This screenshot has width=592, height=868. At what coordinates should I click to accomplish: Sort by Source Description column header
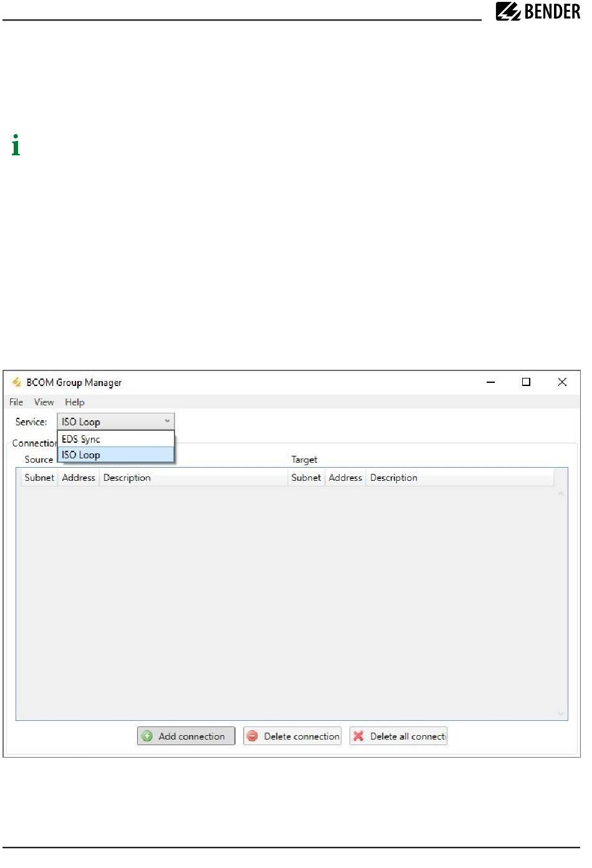point(193,478)
